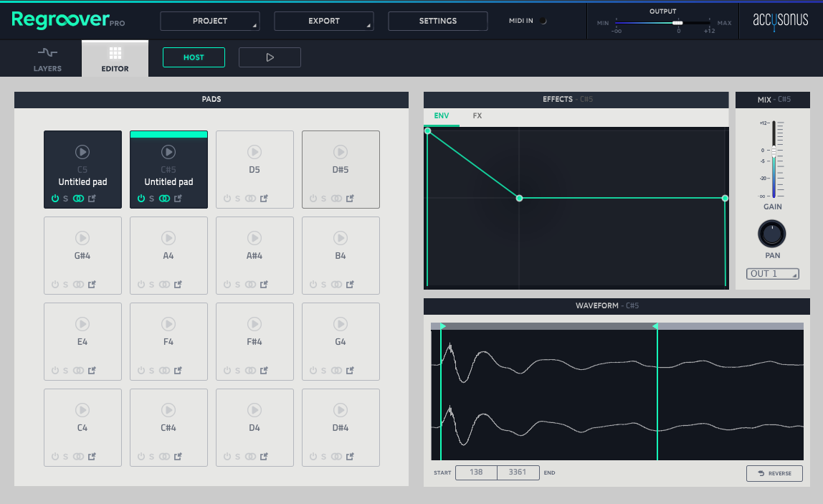Select the FX effects tab

tap(477, 116)
